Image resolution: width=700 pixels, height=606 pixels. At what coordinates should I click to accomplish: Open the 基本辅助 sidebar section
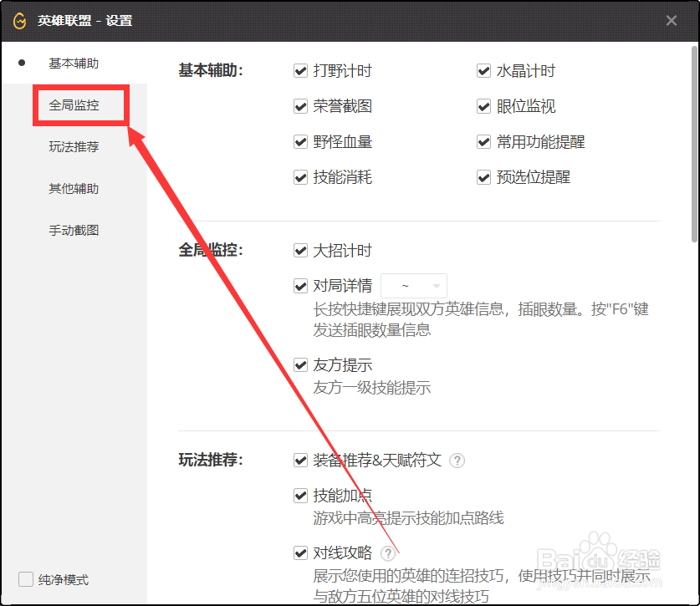pyautogui.click(x=74, y=64)
